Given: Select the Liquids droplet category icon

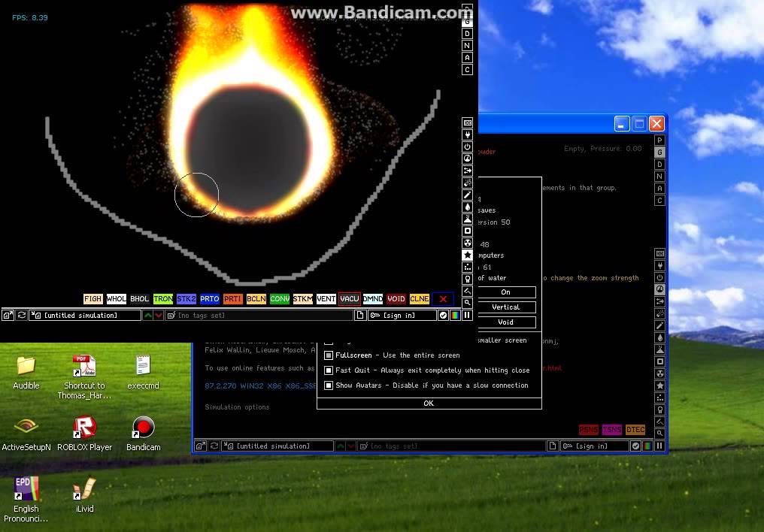Looking at the screenshot, I should click(467, 207).
